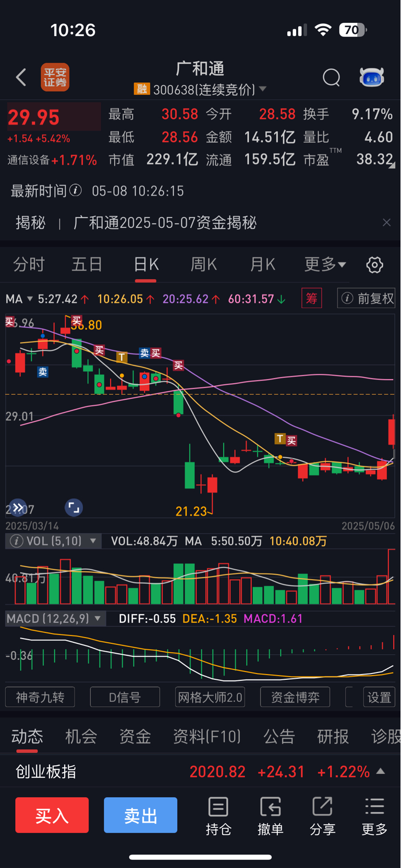The image size is (401, 868).
Task: Open the 资料(F10) tab
Action: point(207,736)
